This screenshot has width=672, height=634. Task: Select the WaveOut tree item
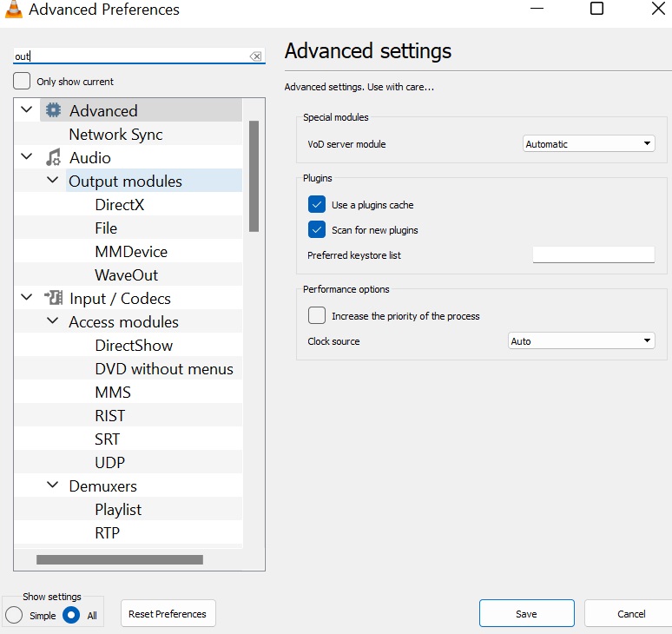click(126, 274)
